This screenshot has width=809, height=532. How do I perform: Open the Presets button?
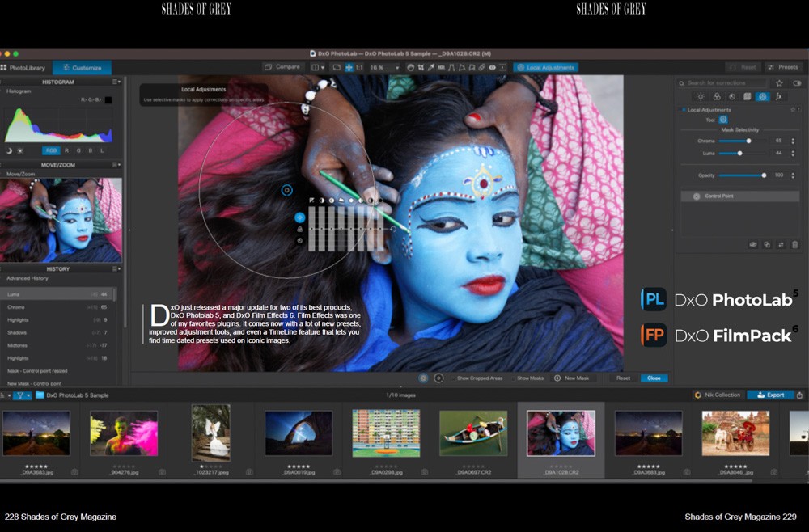783,67
